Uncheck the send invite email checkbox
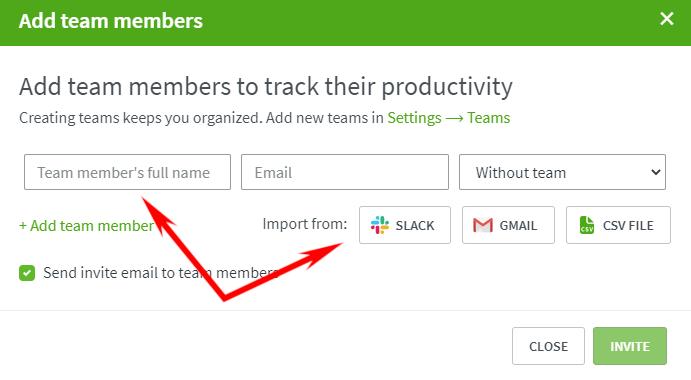The height and width of the screenshot is (380, 691). coord(27,273)
